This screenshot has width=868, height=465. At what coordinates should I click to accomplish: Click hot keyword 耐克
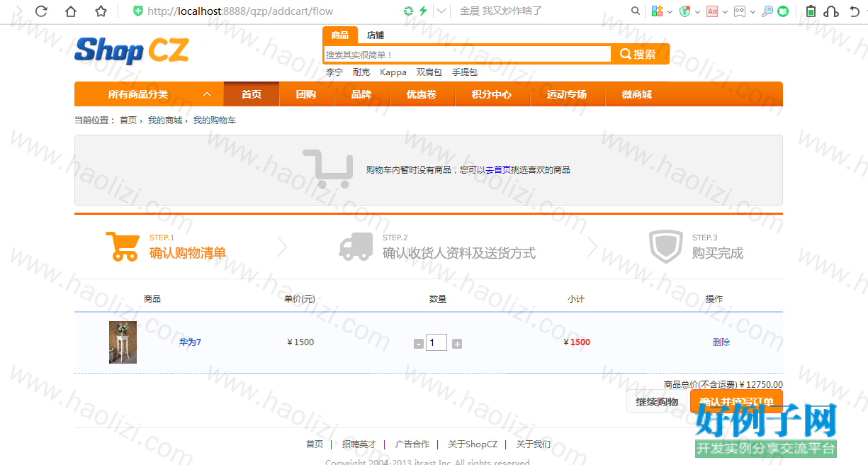tap(361, 72)
